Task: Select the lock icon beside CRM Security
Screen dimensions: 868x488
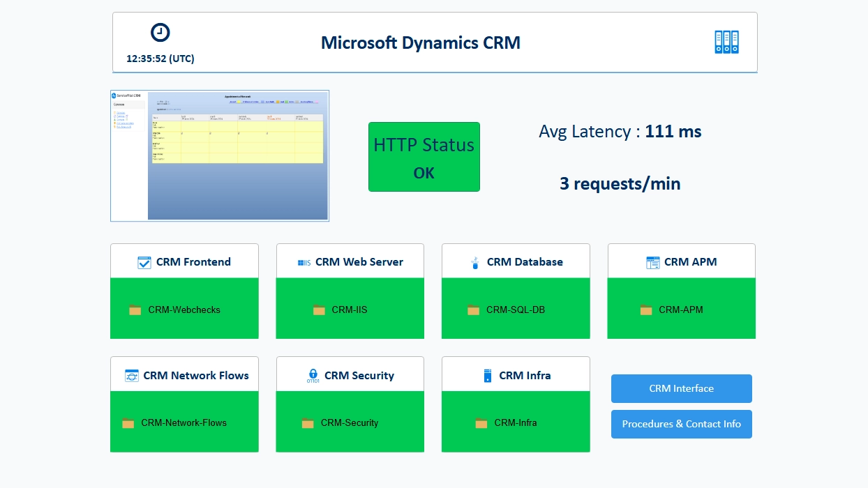Action: [313, 376]
